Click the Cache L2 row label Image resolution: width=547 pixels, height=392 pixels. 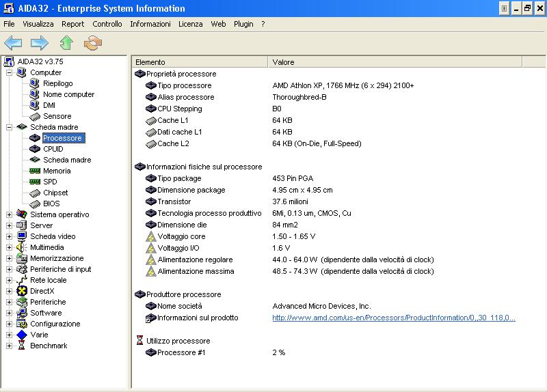pos(173,143)
